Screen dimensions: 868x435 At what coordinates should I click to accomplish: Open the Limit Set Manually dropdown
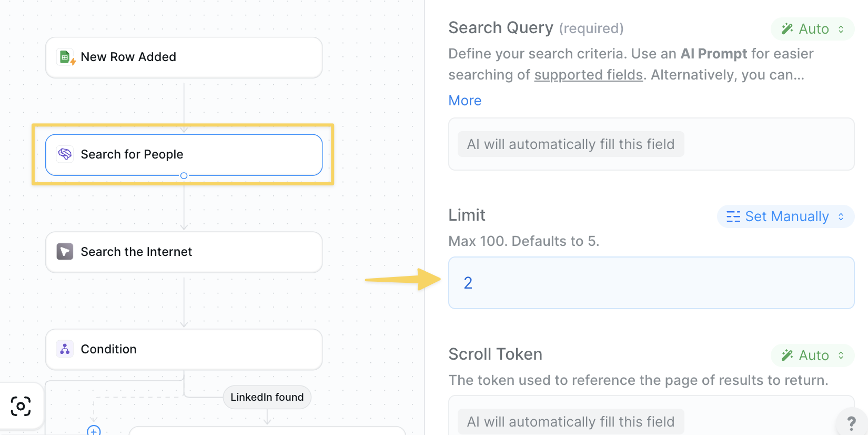[x=786, y=216]
